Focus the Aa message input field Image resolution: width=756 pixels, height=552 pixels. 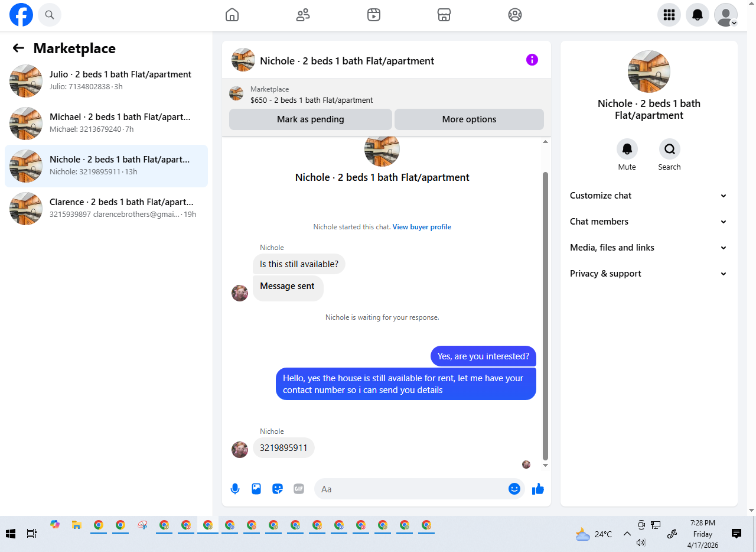(410, 489)
